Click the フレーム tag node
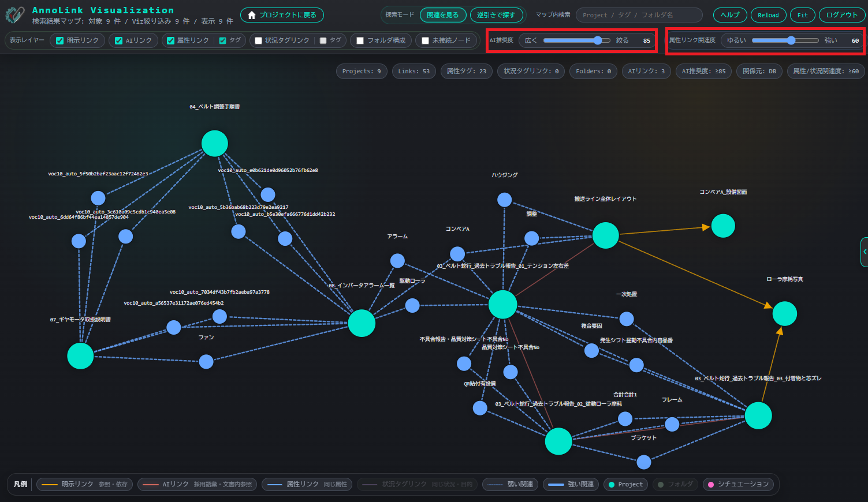The image size is (868, 502). coord(672,424)
